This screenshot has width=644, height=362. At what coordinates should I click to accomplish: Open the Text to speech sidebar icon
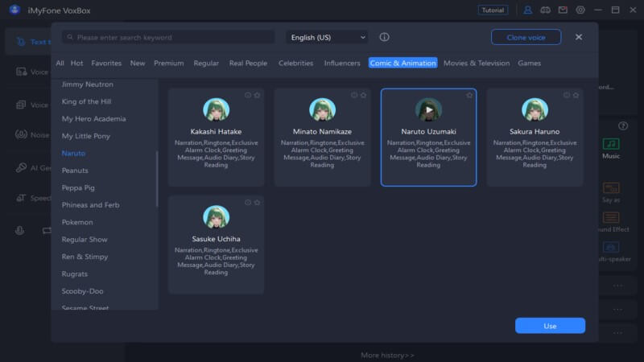point(21,42)
